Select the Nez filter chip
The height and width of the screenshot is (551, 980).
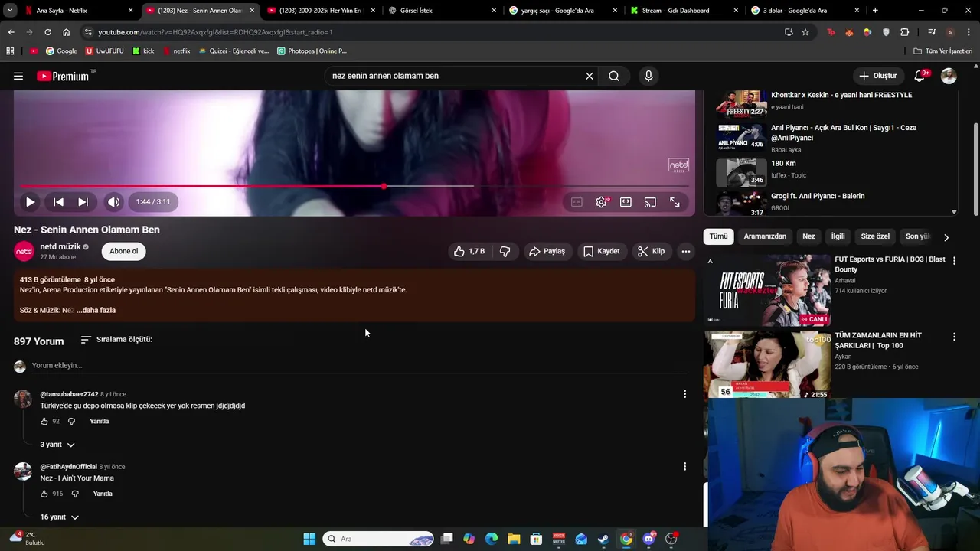coord(808,236)
